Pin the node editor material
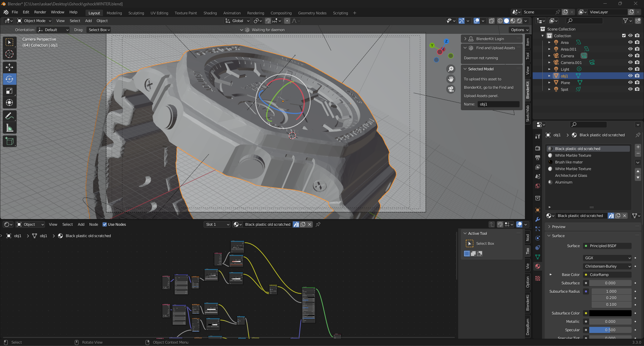Image resolution: width=644 pixels, height=346 pixels. coord(318,224)
